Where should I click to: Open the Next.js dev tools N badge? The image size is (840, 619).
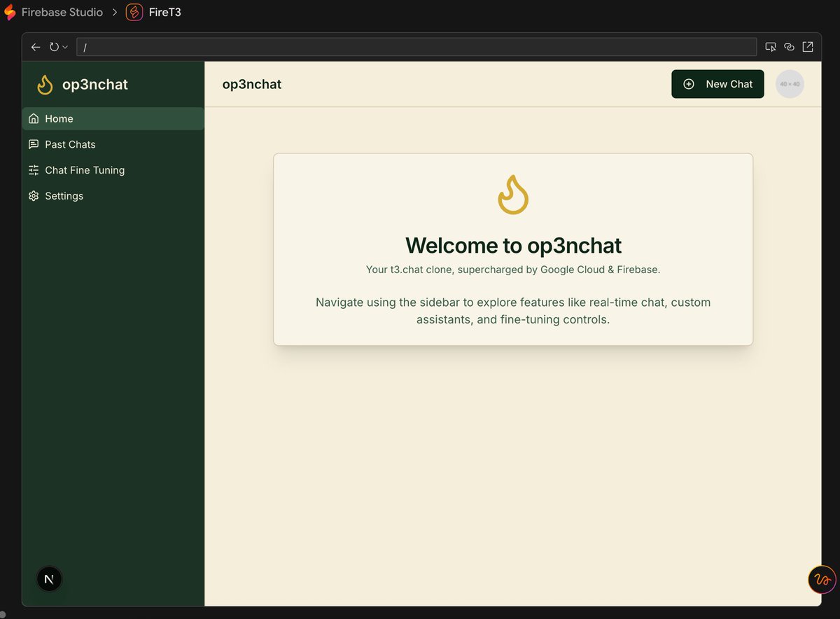(49, 579)
